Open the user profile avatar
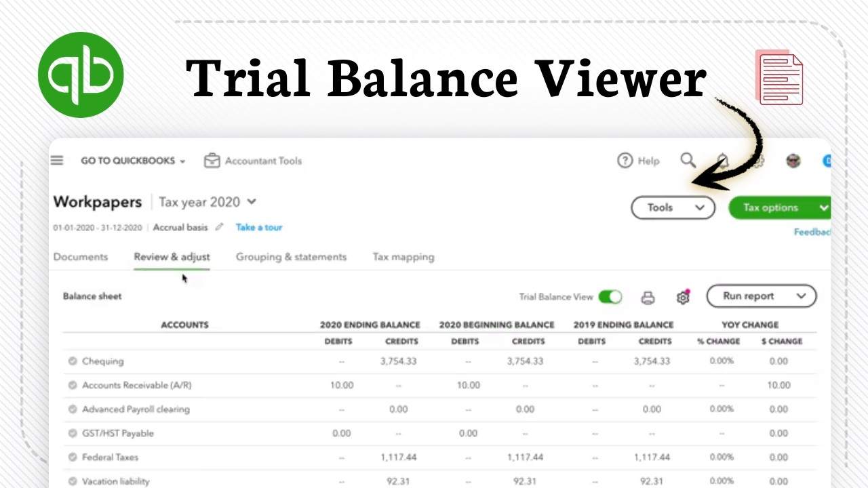Screen dimensions: 868x488 tap(793, 161)
